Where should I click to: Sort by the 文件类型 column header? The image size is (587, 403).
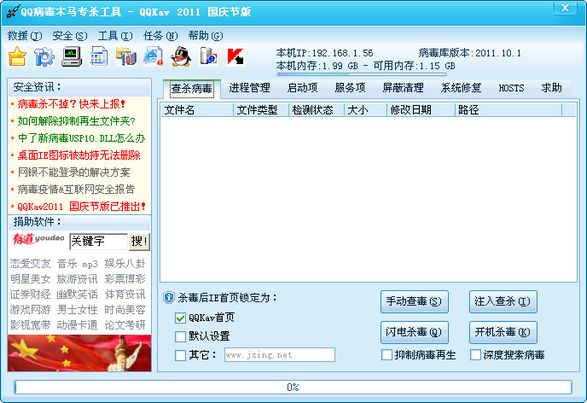point(261,110)
